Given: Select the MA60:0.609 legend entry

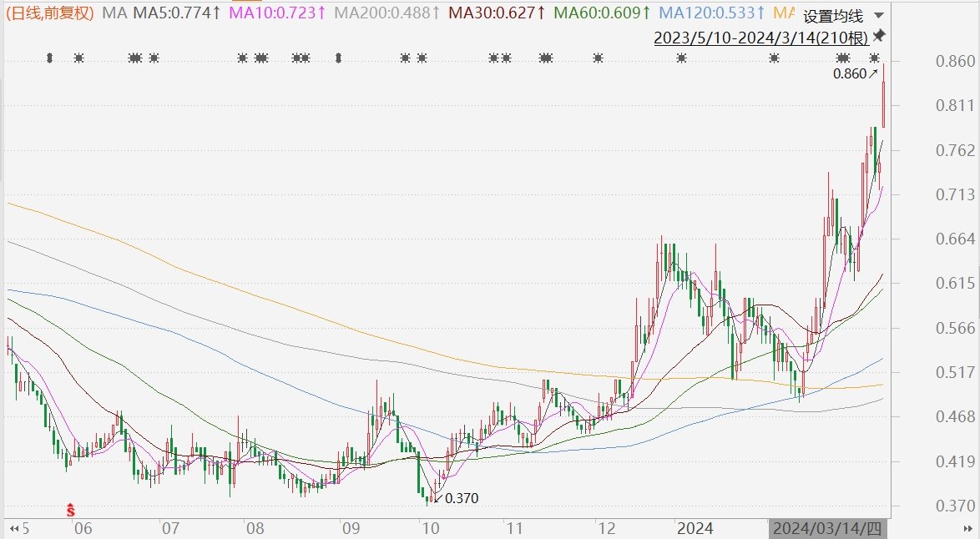Looking at the screenshot, I should click(603, 13).
